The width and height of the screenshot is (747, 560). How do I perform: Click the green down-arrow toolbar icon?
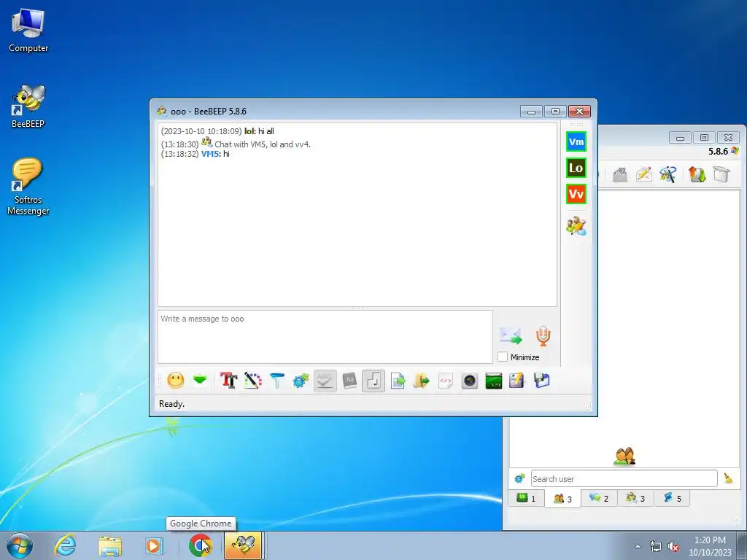(200, 380)
